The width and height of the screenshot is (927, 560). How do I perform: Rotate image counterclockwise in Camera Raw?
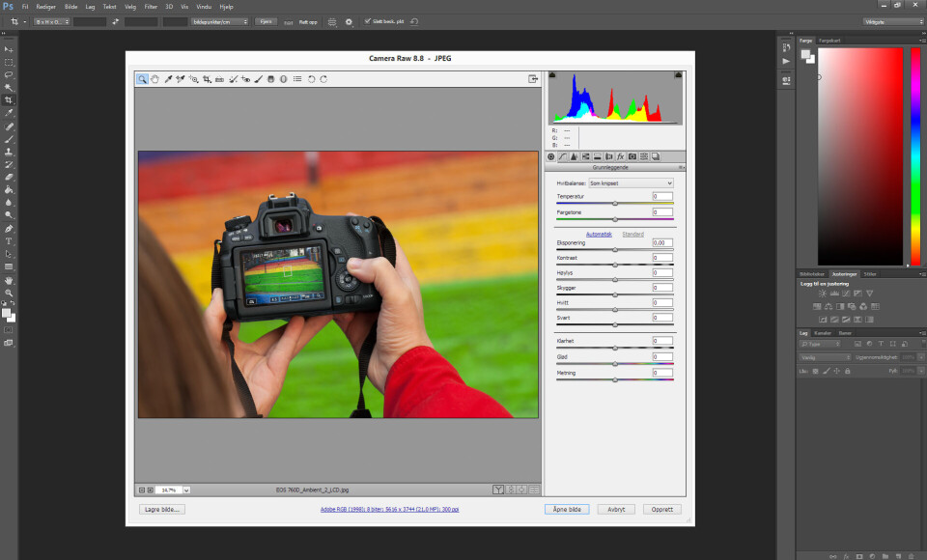[x=311, y=79]
